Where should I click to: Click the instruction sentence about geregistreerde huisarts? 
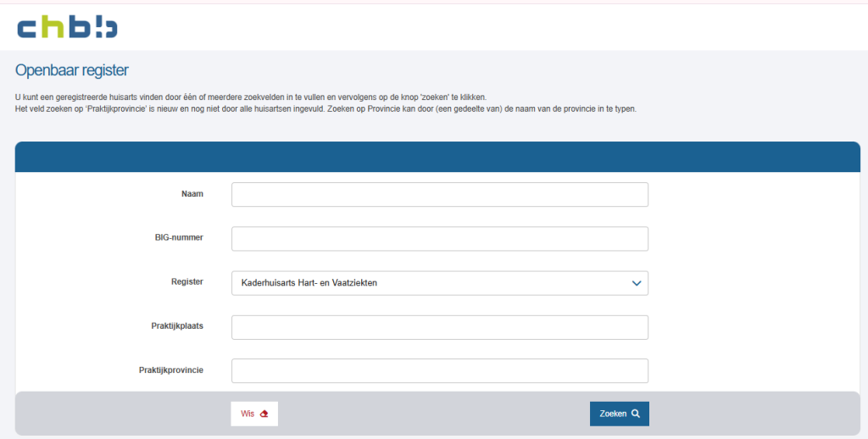pos(251,97)
